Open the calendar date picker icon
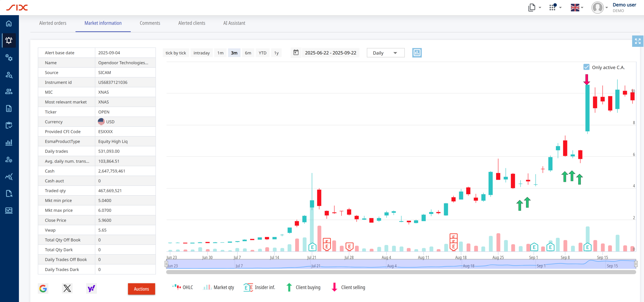This screenshot has width=644, height=302. [296, 53]
